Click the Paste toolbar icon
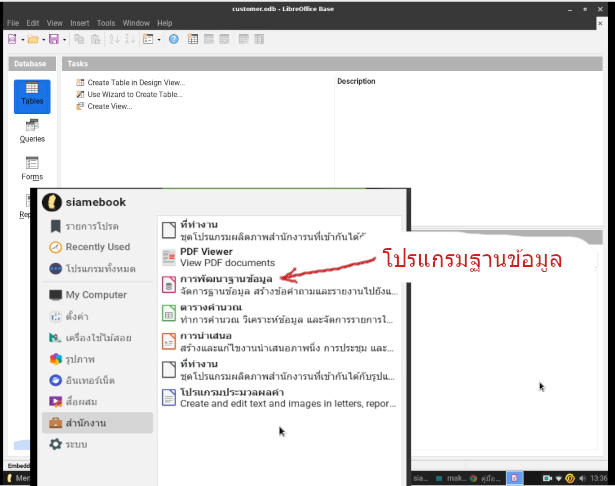The width and height of the screenshot is (615, 486). (x=95, y=39)
